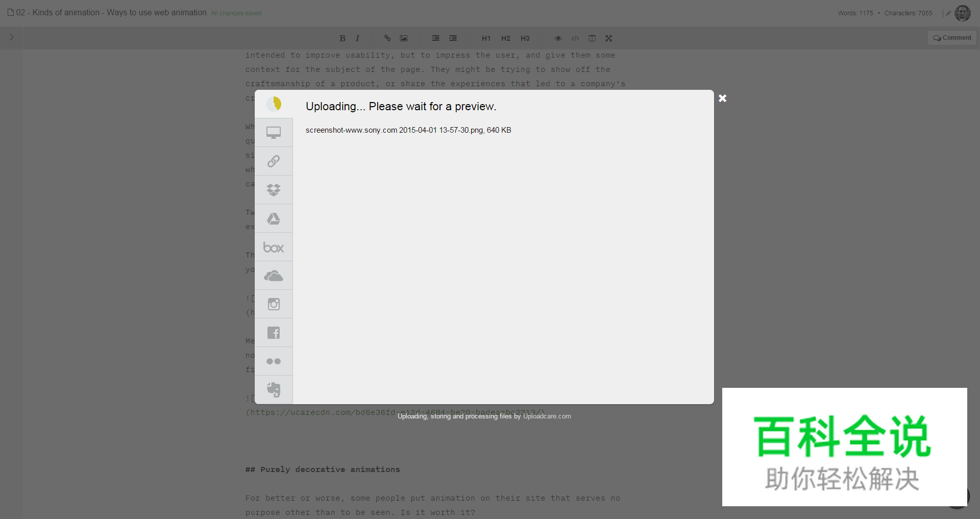The width and height of the screenshot is (980, 519).
Task: Select the upload-from-URL link tab
Action: (x=274, y=161)
